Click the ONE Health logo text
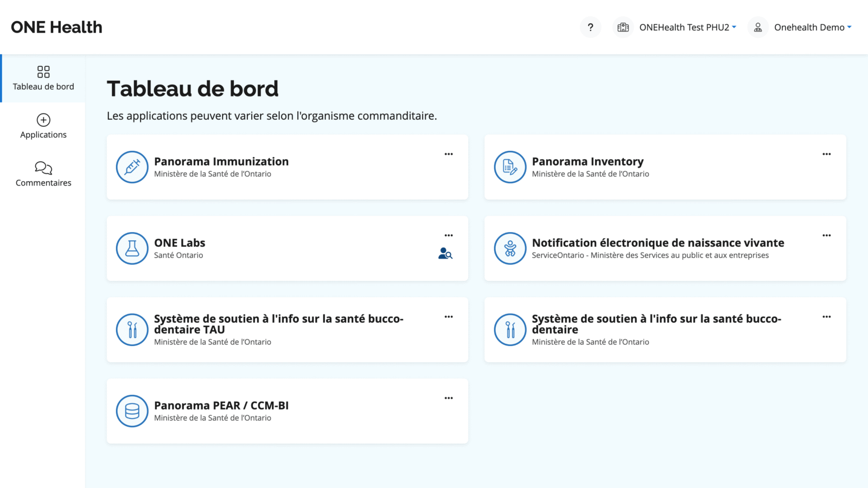This screenshot has height=488, width=868. (x=56, y=27)
